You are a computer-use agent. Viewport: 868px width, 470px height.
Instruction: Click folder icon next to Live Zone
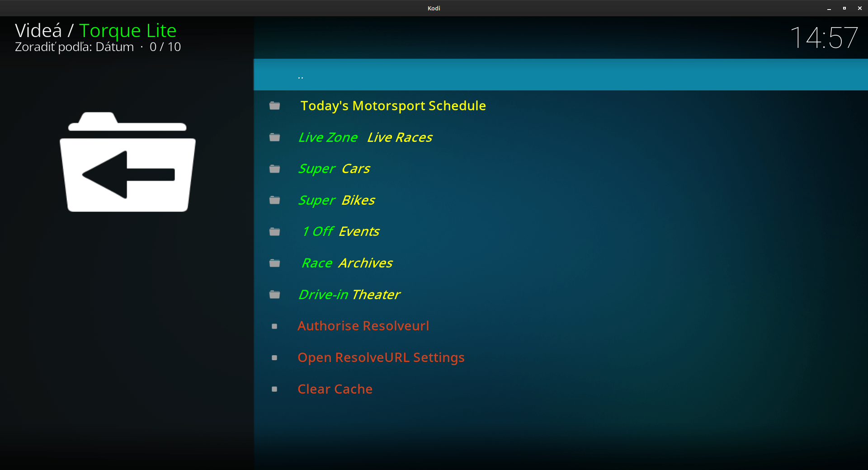click(274, 137)
